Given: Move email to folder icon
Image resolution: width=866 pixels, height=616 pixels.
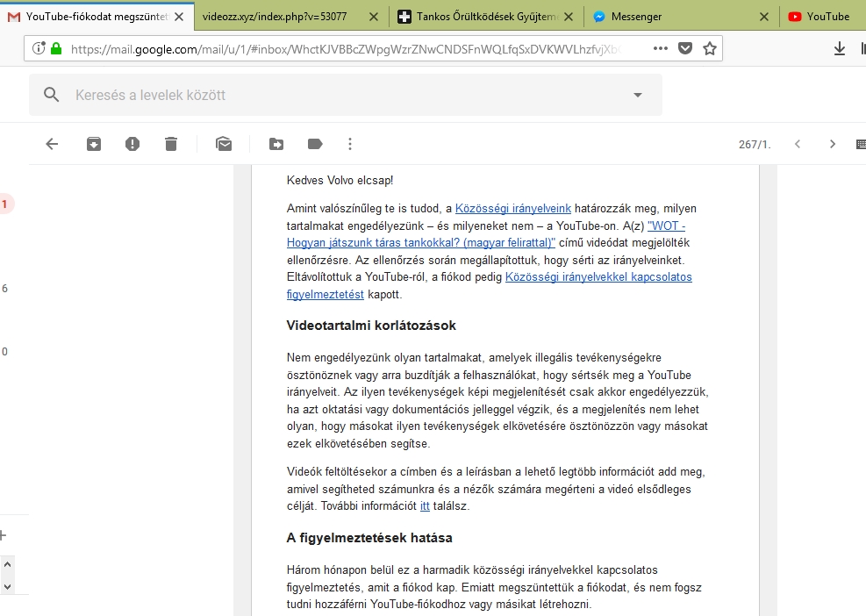Looking at the screenshot, I should pos(276,144).
